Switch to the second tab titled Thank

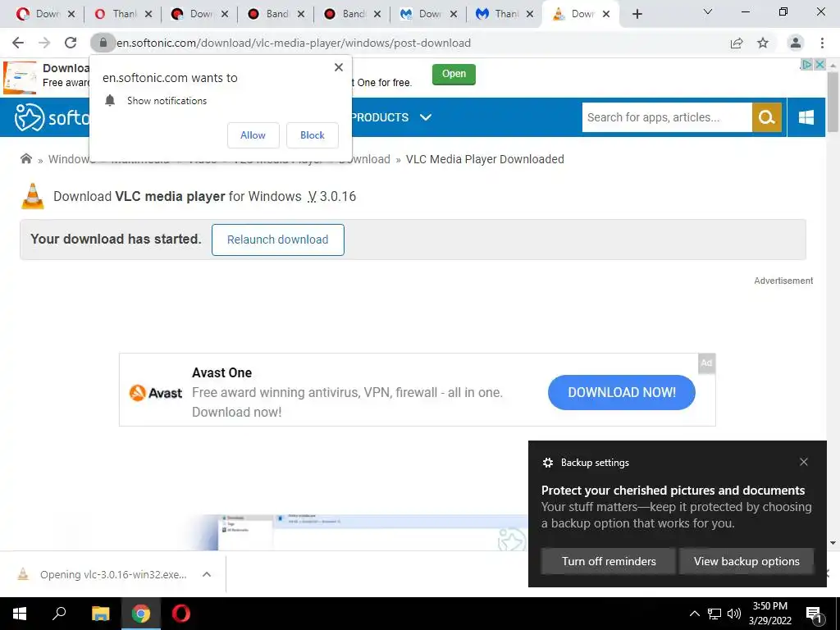coord(122,14)
